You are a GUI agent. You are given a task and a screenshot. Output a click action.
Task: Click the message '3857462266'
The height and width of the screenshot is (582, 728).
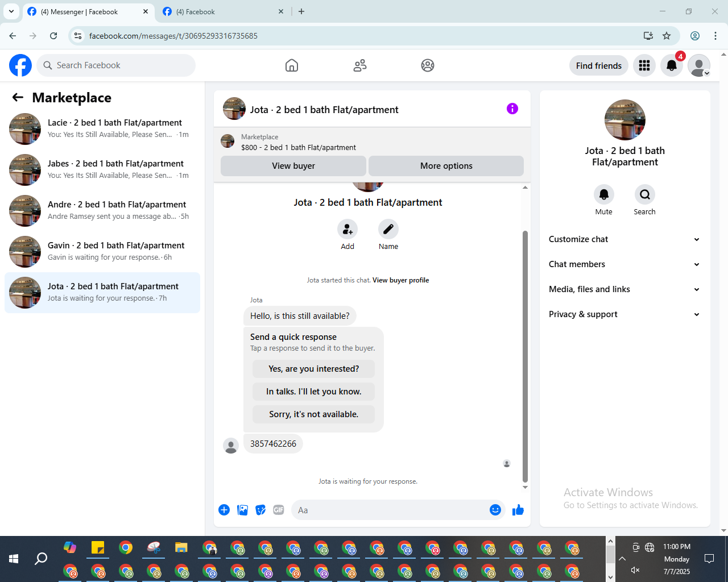[x=273, y=444]
